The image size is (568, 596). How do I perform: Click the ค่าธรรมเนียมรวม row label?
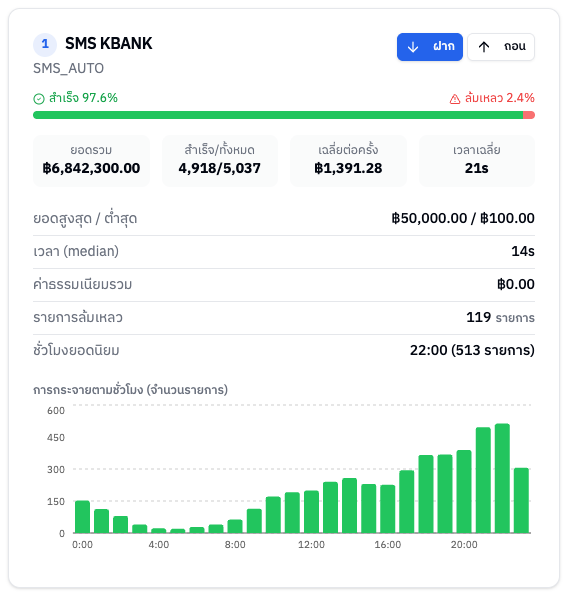pos(83,284)
